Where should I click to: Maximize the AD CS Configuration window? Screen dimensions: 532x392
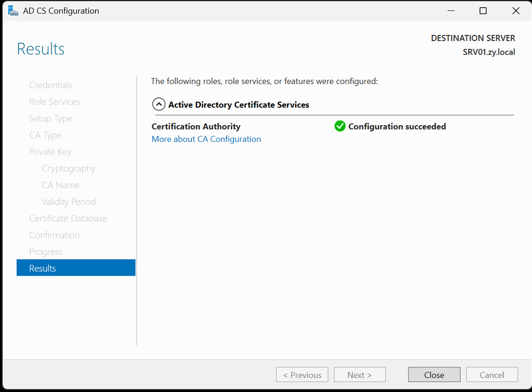(x=483, y=10)
